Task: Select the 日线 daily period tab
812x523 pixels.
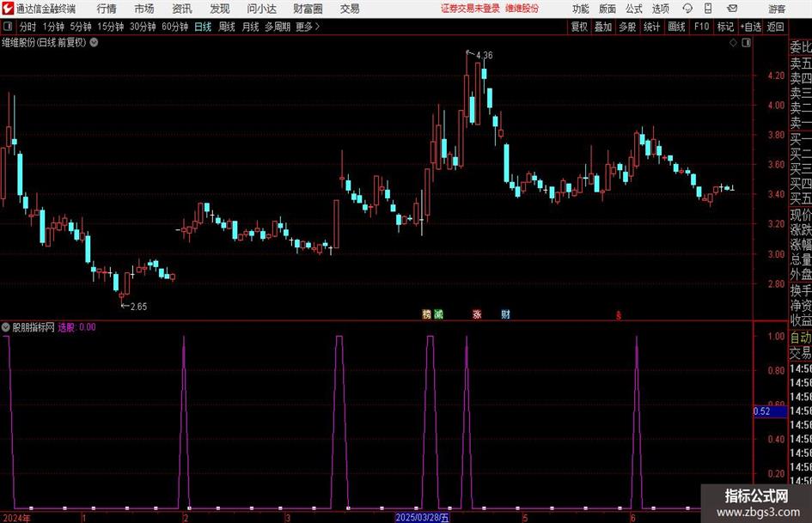Action: click(203, 27)
